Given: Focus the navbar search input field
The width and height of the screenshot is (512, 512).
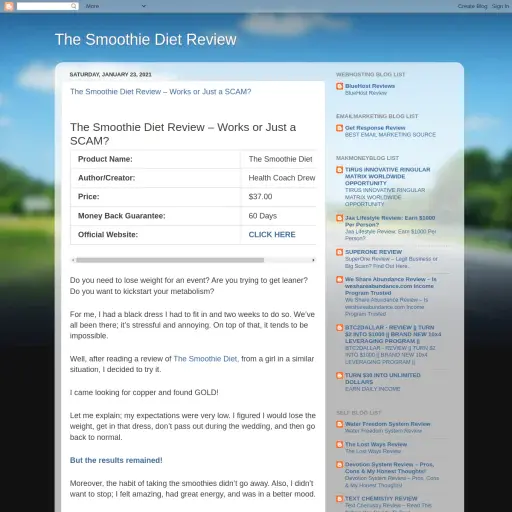Looking at the screenshot, I should click(44, 6).
